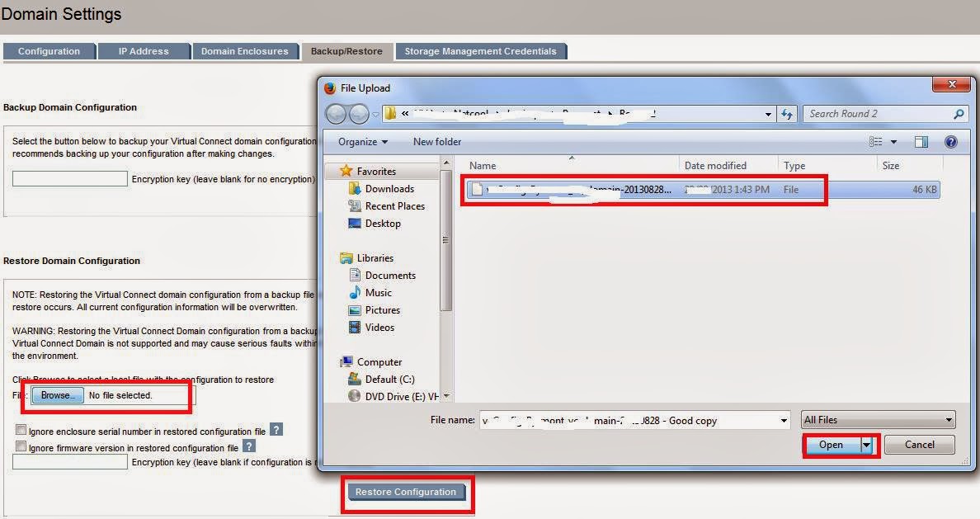The width and height of the screenshot is (980, 519).
Task: Toggle the preview pane icon
Action: 921,142
